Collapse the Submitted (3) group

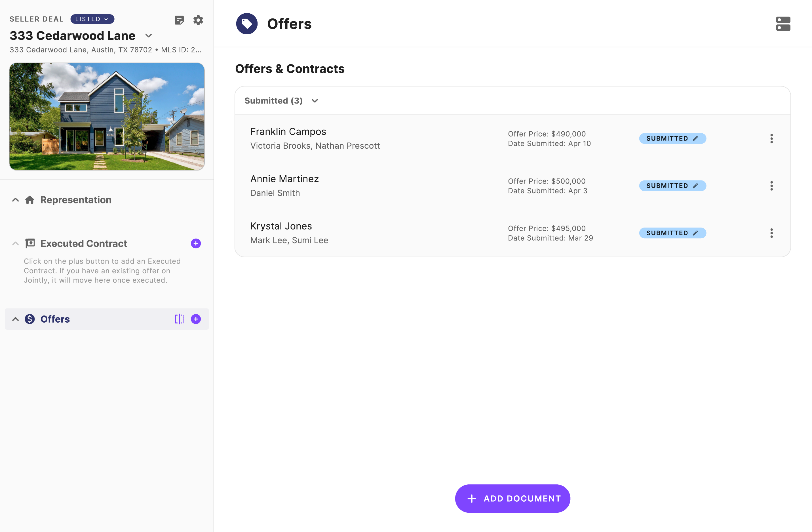[x=315, y=101]
